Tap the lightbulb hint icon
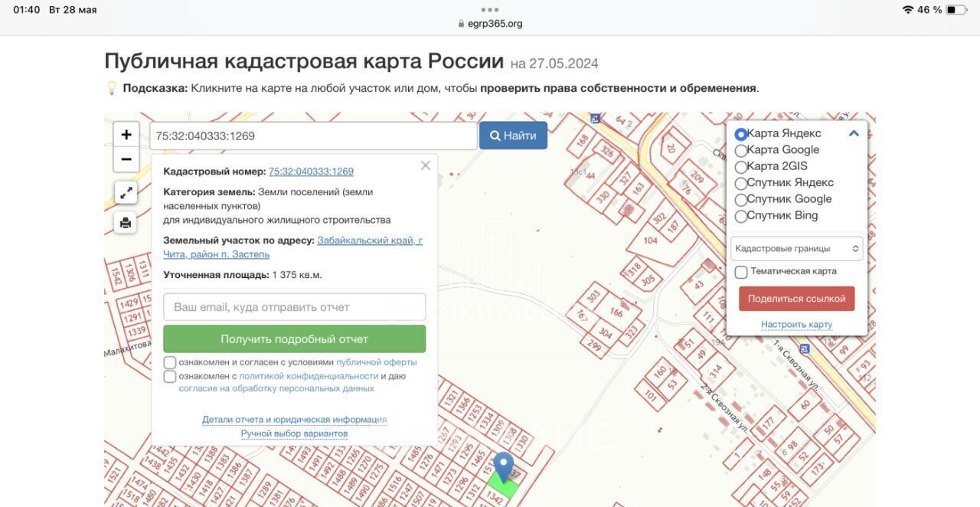The width and height of the screenshot is (980, 507). click(x=112, y=88)
